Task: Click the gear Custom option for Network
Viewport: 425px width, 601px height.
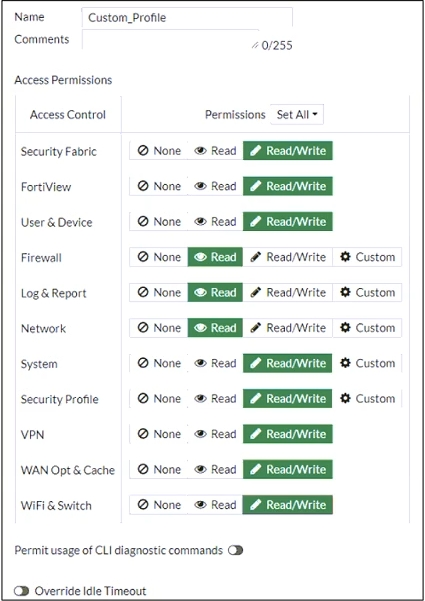Action: [367, 328]
